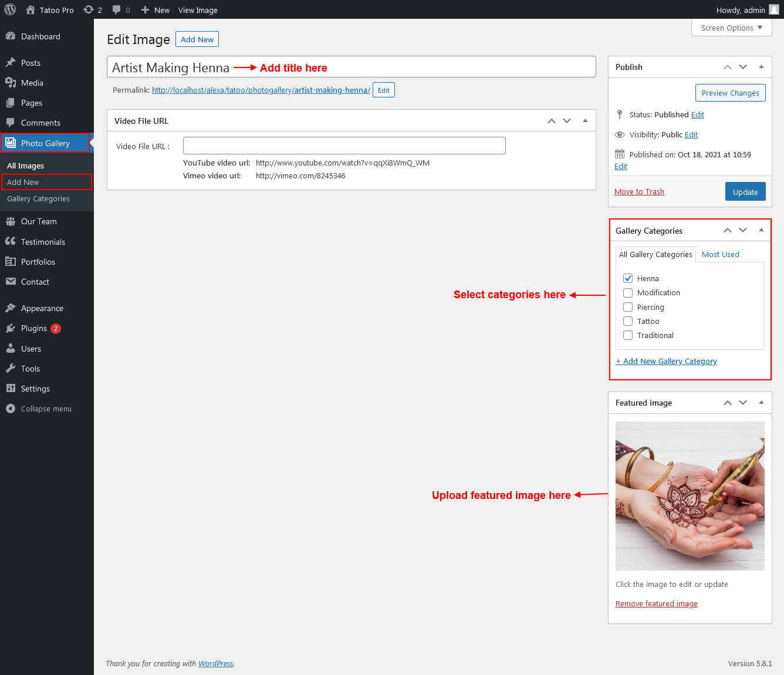This screenshot has width=784, height=675.
Task: Click the Collapse menu arrow icon
Action: 11,409
